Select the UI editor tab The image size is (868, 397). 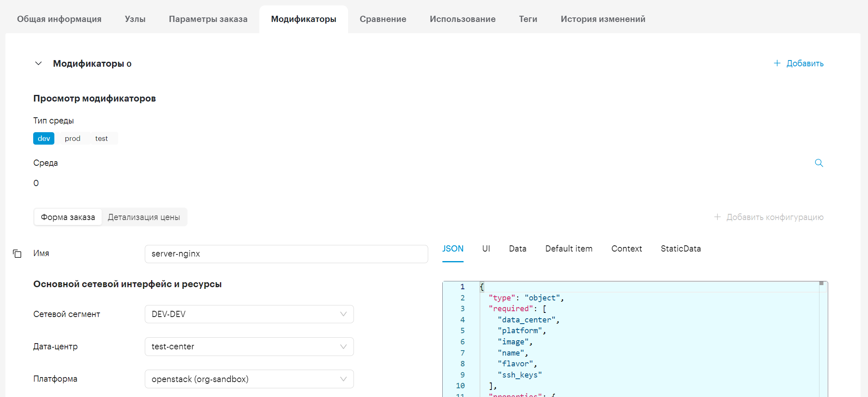(x=486, y=249)
